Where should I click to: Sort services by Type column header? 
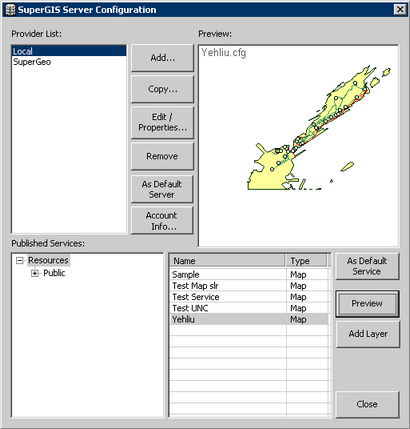(x=306, y=261)
